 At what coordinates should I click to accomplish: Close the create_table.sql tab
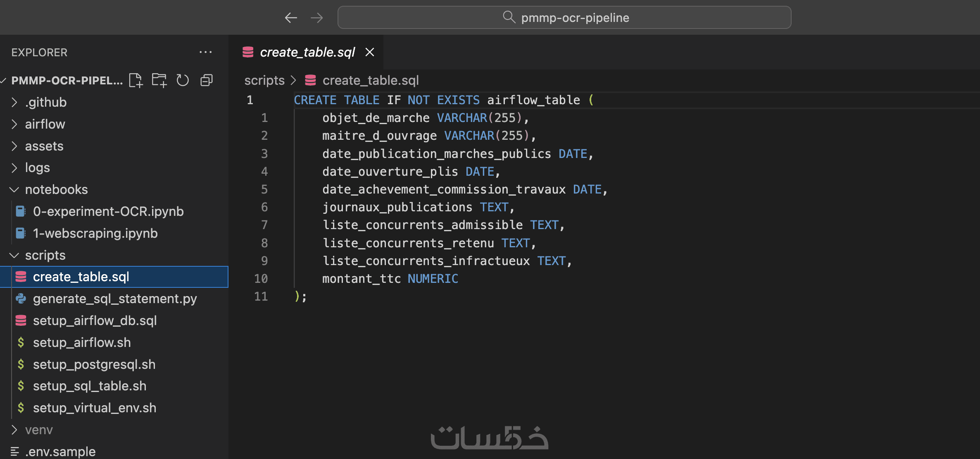click(x=370, y=52)
